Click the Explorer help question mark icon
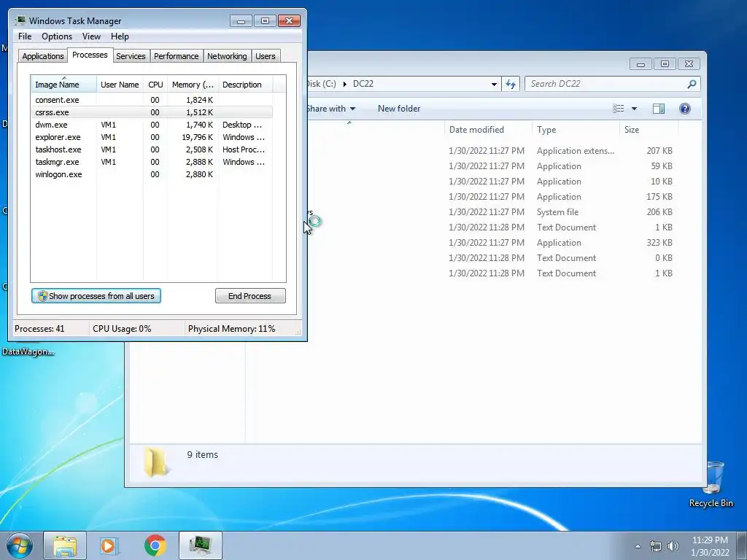Image resolution: width=747 pixels, height=560 pixels. (x=684, y=109)
